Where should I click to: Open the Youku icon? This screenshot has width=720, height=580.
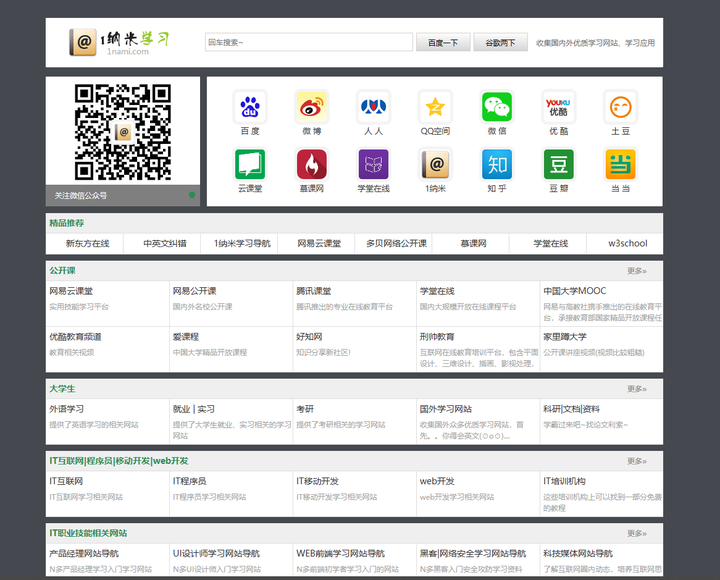click(x=558, y=107)
